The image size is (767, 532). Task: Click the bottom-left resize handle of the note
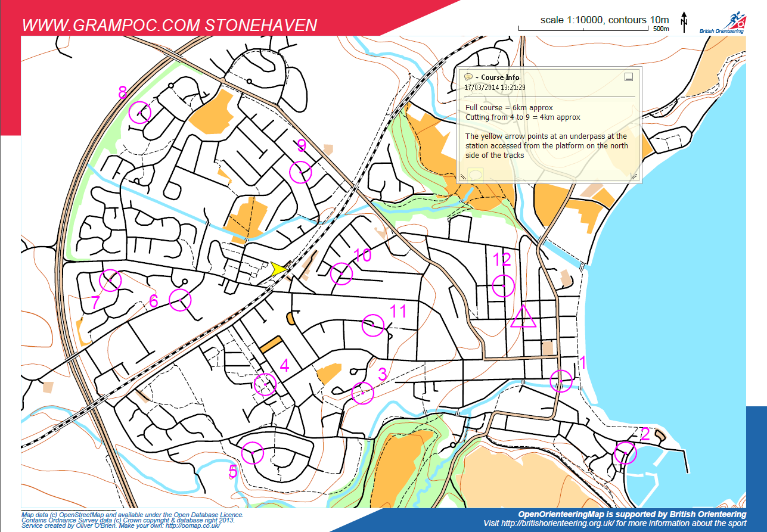tap(462, 176)
